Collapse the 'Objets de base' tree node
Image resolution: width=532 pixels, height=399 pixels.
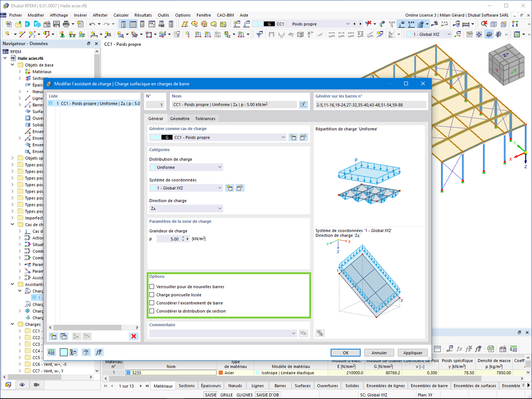[12, 65]
